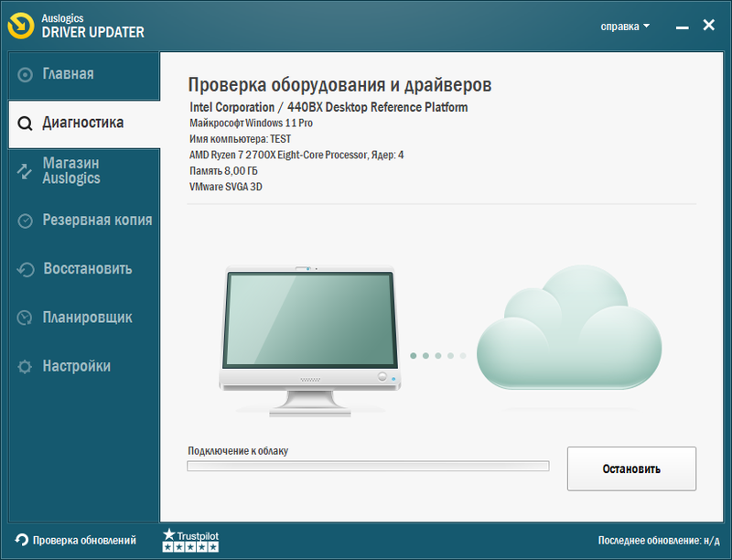Select the Восстановить tab

(84, 269)
